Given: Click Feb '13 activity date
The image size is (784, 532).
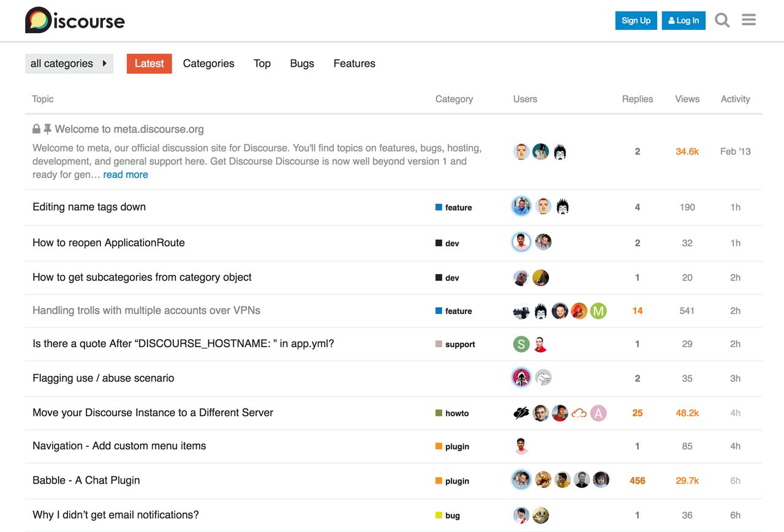Looking at the screenshot, I should [x=736, y=151].
